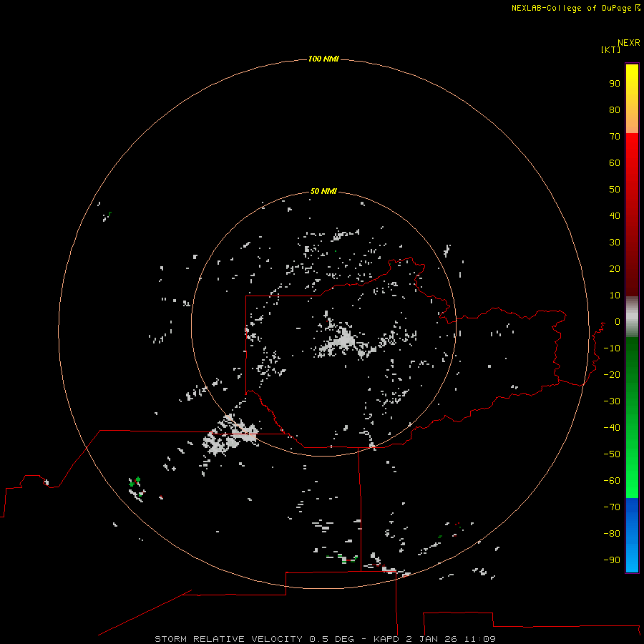Click the -80 value on the velocity scale
Screen dimensions: 644x644
pos(612,534)
